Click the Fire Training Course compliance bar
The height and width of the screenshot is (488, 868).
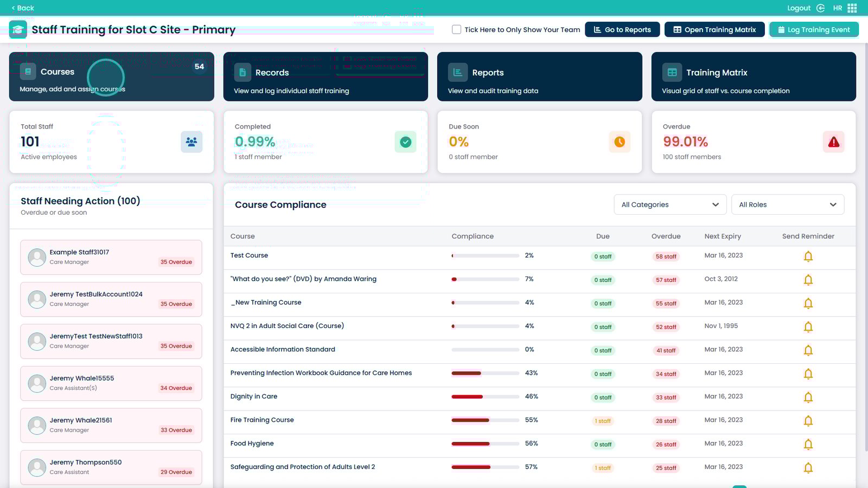pos(485,420)
